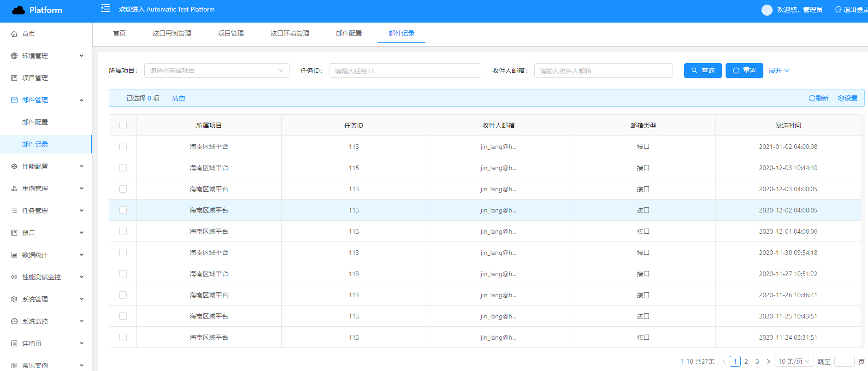The width and height of the screenshot is (868, 371).
Task: Switch to the 接口用例管理 tab
Action: point(172,33)
